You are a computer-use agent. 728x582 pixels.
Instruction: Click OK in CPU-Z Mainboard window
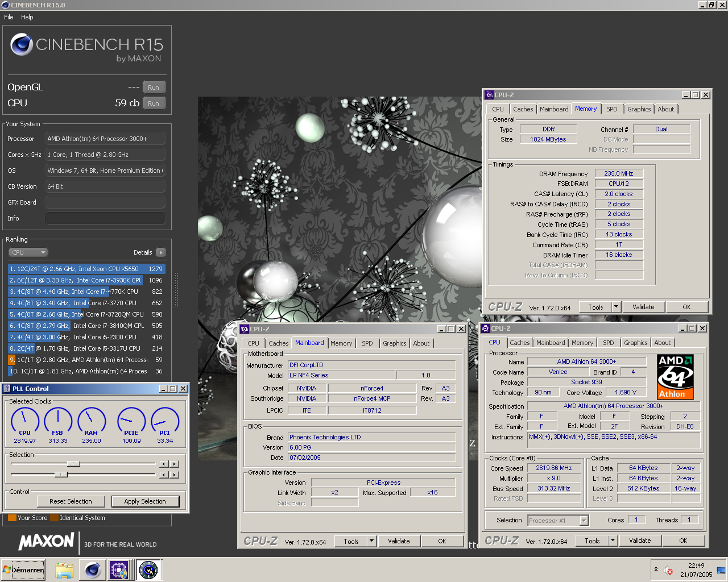click(x=442, y=541)
